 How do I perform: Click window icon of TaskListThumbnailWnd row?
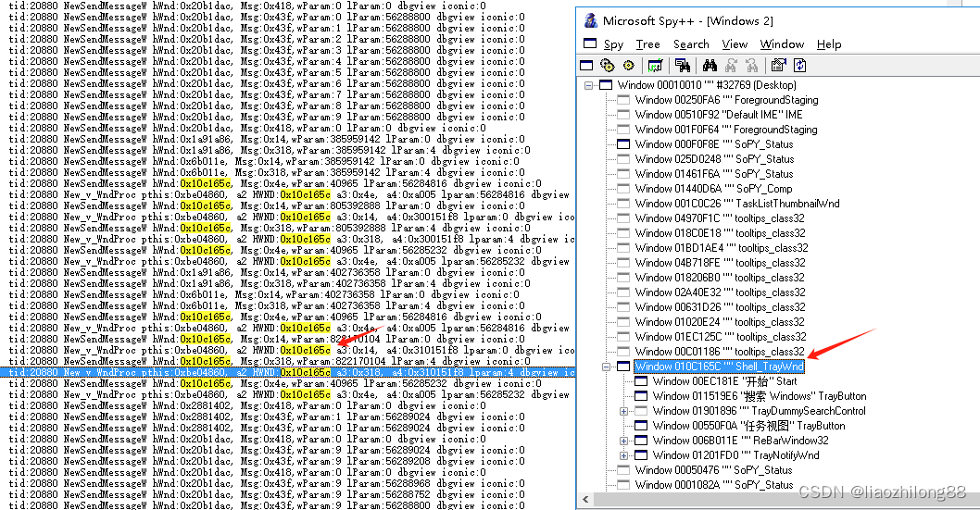[x=623, y=204]
